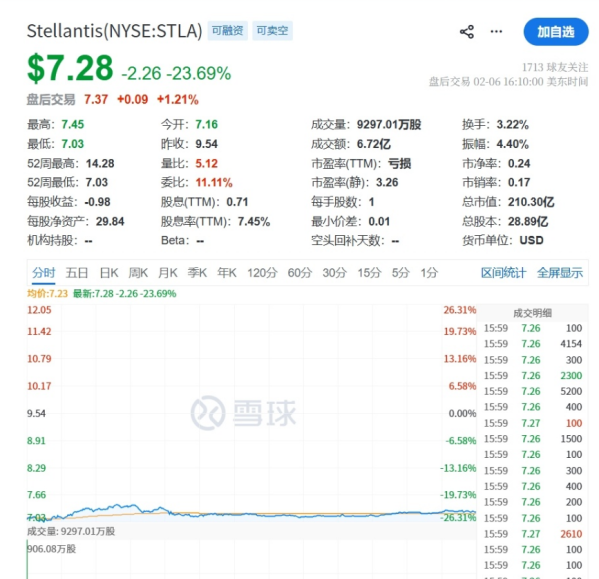Screen dimensions: 599x579
Task: Click the 今开 value 7.16
Action: click(206, 125)
